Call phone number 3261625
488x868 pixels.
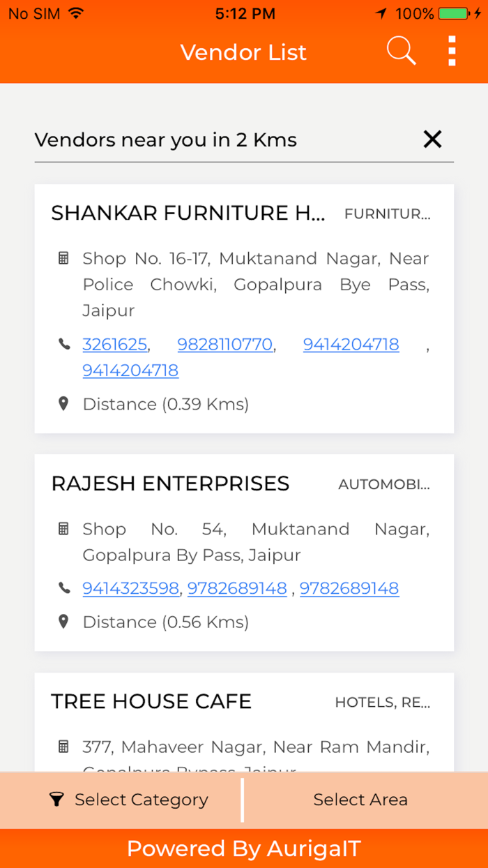tap(115, 345)
